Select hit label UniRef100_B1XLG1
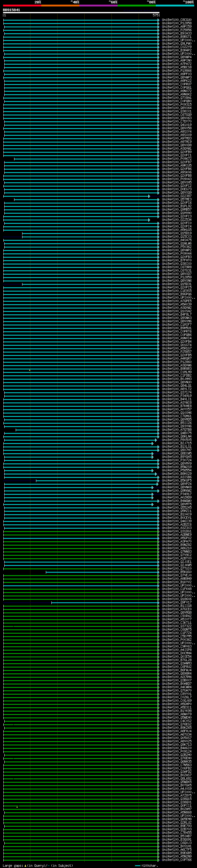 coord(176,446)
